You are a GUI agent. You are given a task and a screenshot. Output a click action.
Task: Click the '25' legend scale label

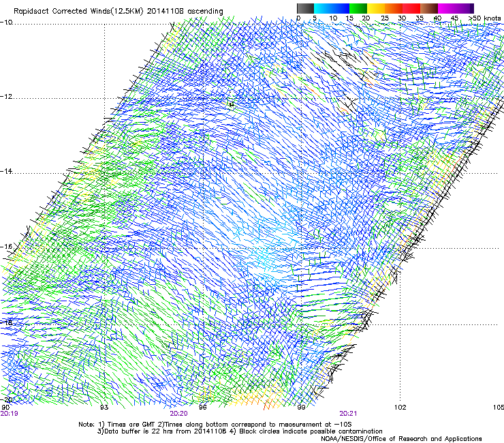coord(385,18)
